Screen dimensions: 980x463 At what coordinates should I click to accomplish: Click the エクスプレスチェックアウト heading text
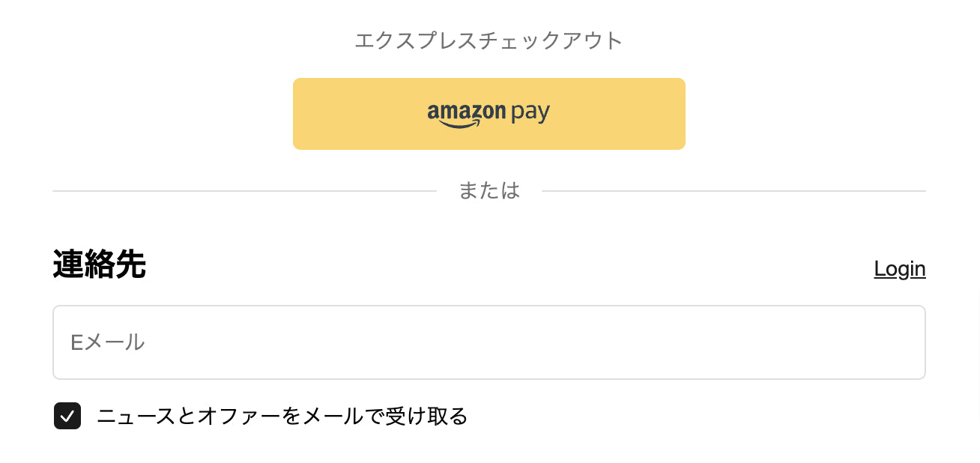pyautogui.click(x=489, y=40)
